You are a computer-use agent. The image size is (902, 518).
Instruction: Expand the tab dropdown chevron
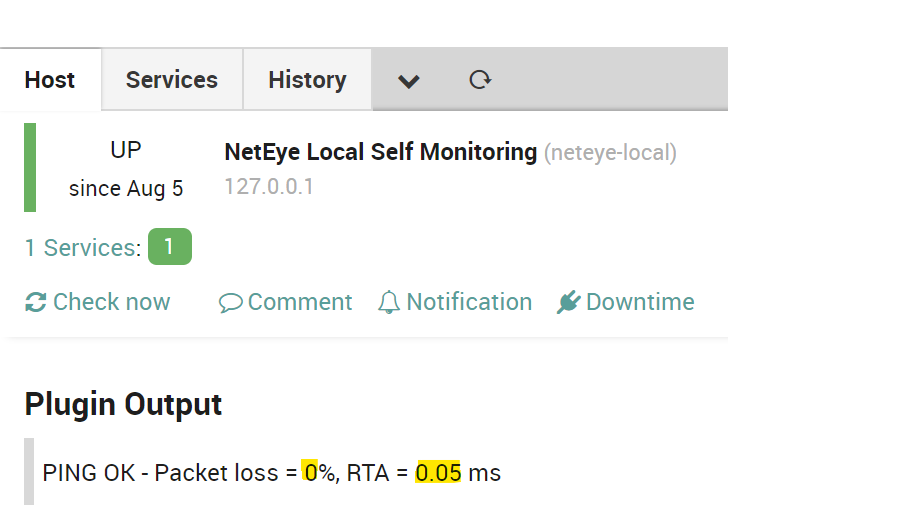408,81
